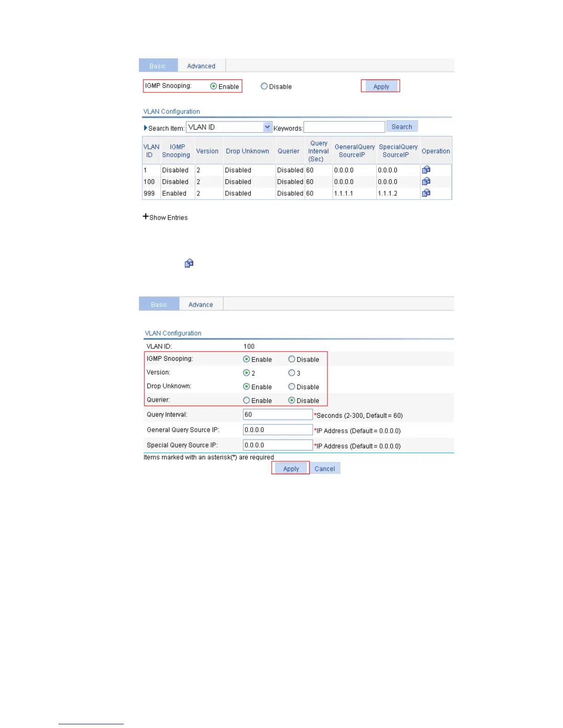Click the standalone edit icon below Show Entries
Image resolution: width=563 pixels, height=728 pixels.
[x=189, y=263]
